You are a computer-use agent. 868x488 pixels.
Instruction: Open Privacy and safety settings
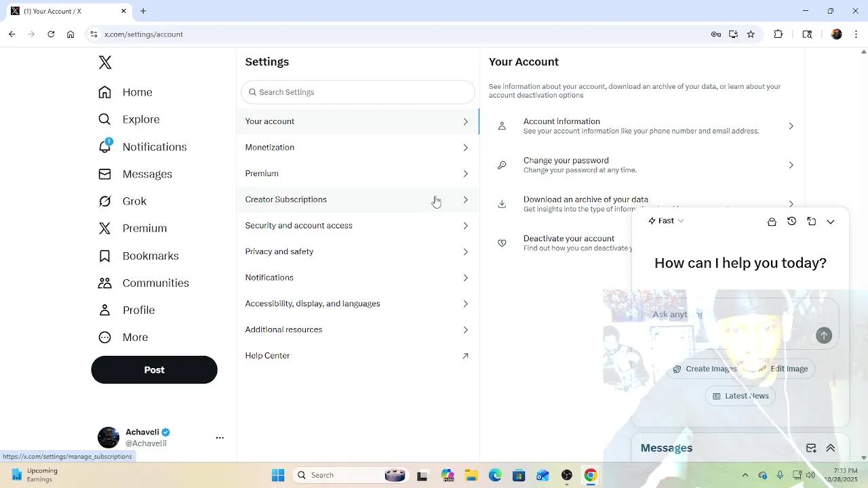coord(357,251)
